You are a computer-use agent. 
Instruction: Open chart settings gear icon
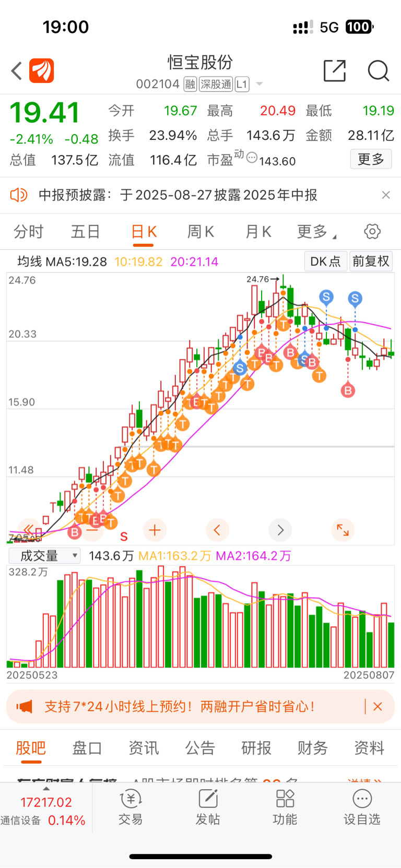(x=372, y=231)
